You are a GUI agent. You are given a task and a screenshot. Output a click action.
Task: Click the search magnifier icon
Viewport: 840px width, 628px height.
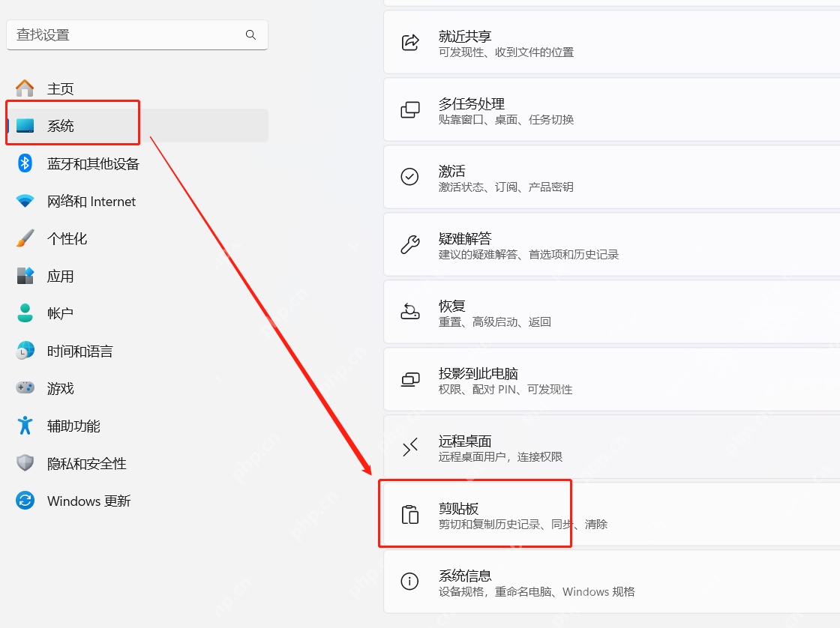coord(250,34)
